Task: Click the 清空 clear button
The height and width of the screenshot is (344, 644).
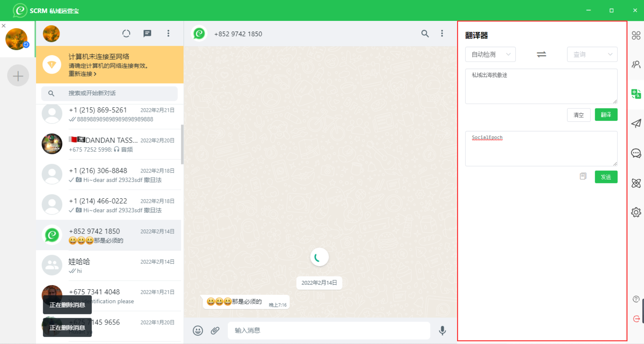Action: 579,115
